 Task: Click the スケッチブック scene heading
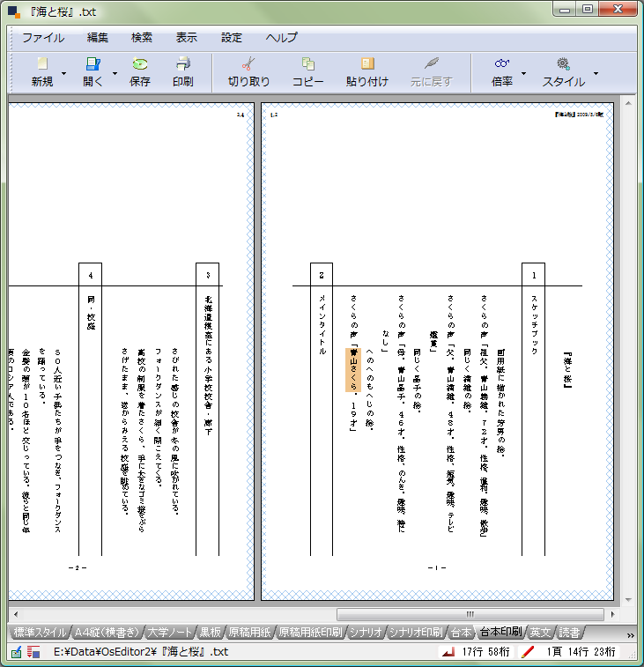(x=534, y=324)
